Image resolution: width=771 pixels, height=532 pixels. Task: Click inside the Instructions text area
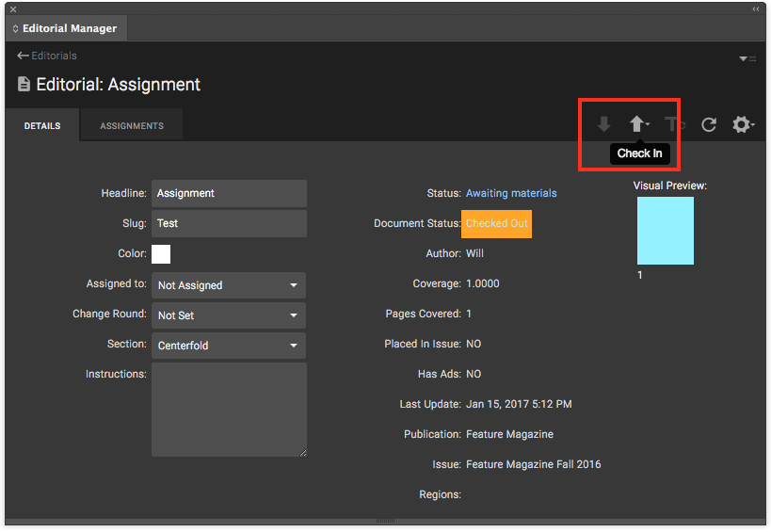point(229,410)
